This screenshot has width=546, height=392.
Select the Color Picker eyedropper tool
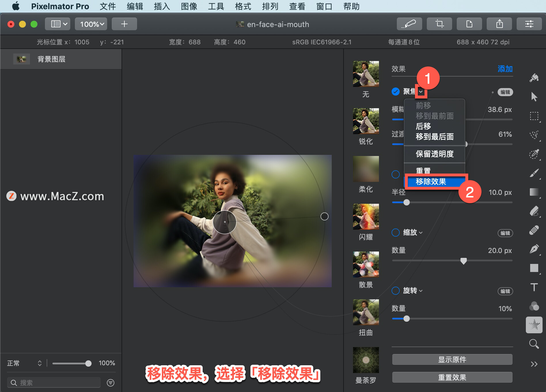pyautogui.click(x=534, y=154)
